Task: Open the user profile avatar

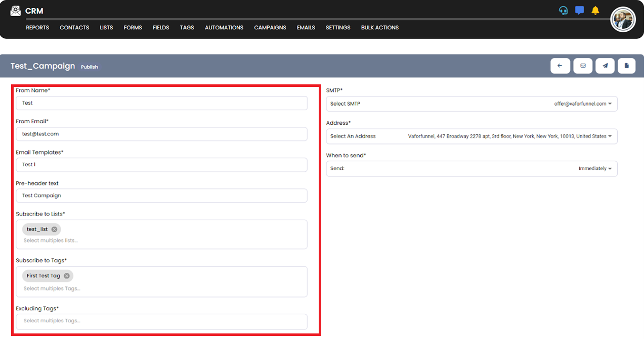Action: 623,20
